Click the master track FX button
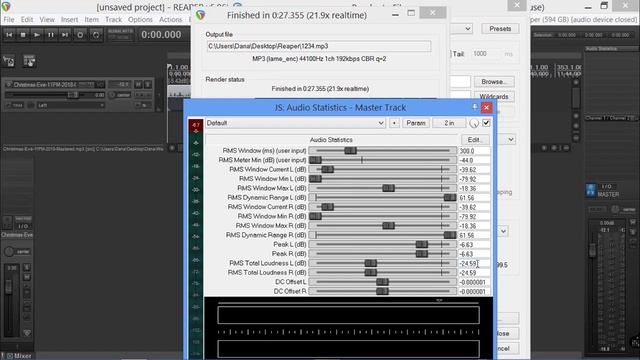Screen dimensions: 640x360 click(x=590, y=191)
